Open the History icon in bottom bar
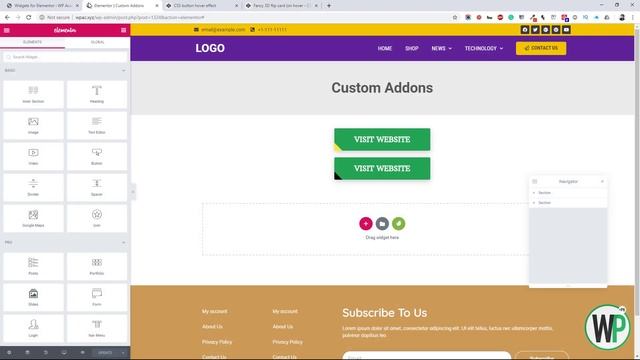The height and width of the screenshot is (360, 640). pyautogui.click(x=46, y=353)
